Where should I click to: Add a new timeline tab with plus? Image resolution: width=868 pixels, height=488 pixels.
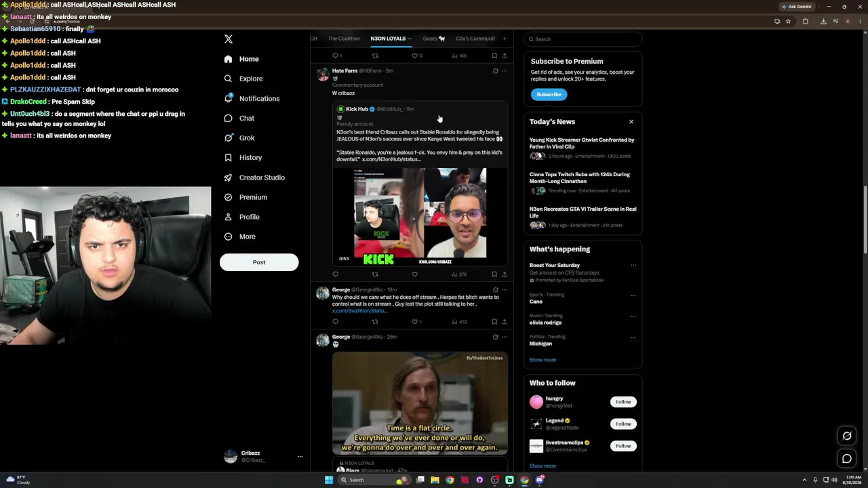[504, 39]
